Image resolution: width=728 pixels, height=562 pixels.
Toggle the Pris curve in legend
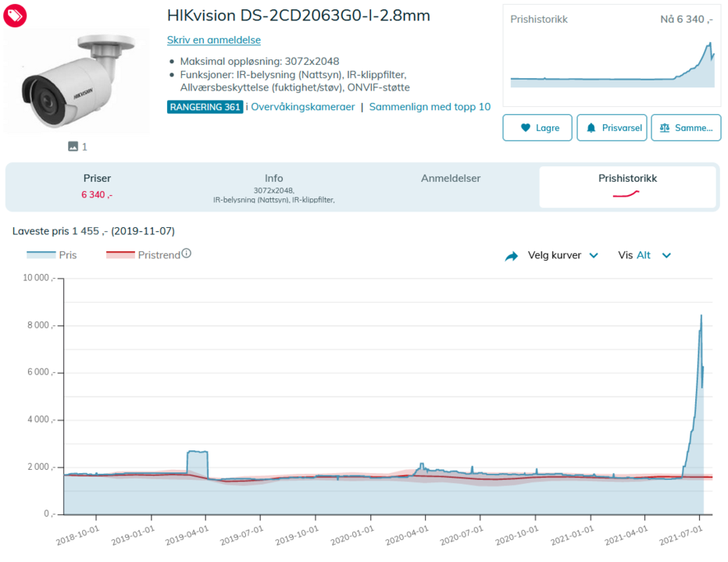click(52, 254)
